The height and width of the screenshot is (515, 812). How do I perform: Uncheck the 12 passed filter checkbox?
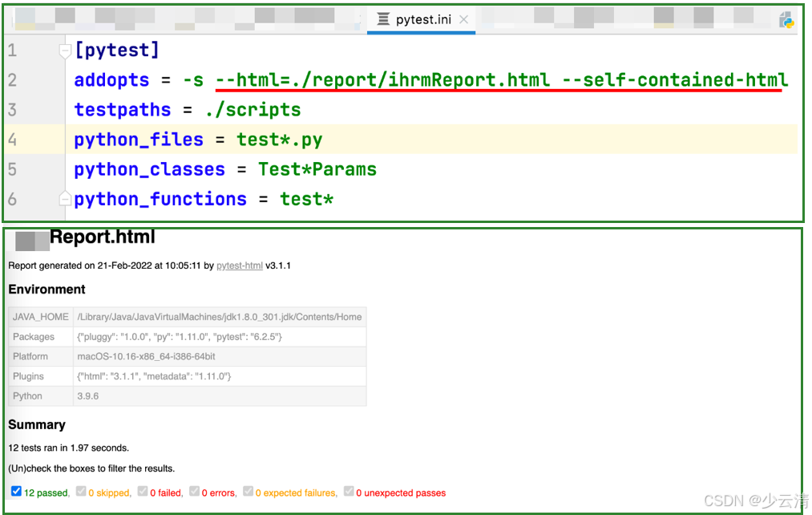coord(17,491)
